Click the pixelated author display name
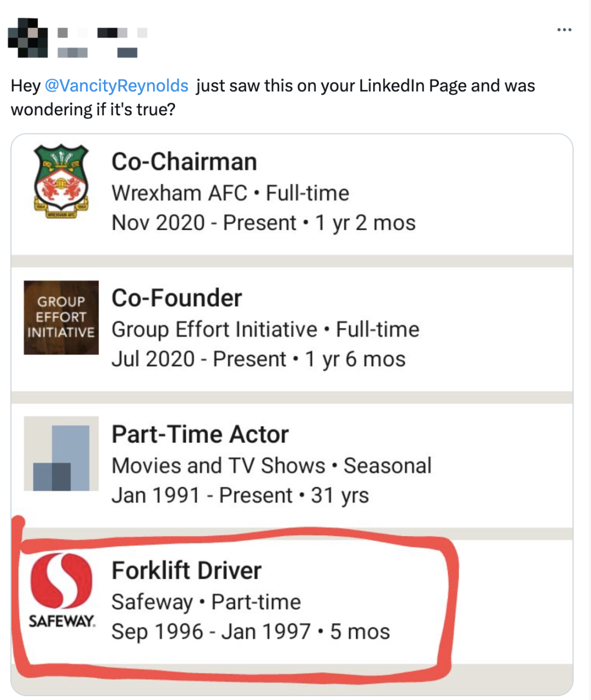The width and height of the screenshot is (591, 700). pos(102,33)
